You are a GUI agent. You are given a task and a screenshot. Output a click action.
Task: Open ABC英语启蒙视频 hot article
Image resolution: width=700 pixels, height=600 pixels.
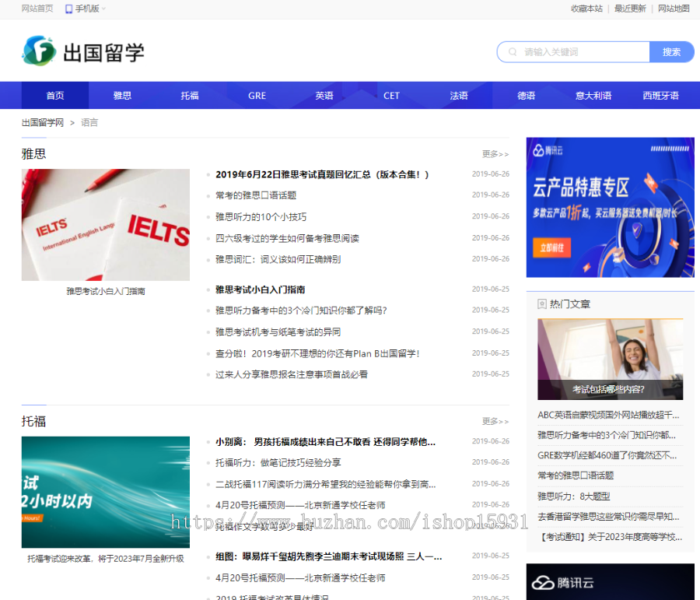click(608, 415)
